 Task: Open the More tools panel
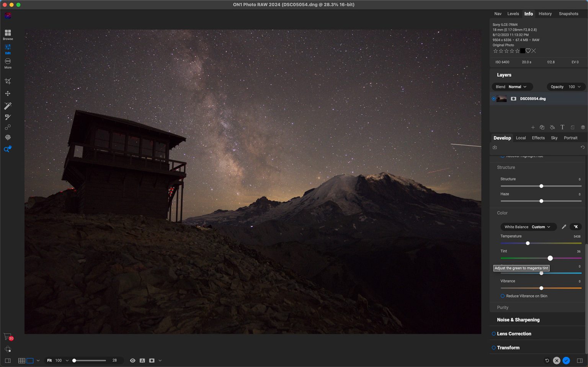pos(8,63)
